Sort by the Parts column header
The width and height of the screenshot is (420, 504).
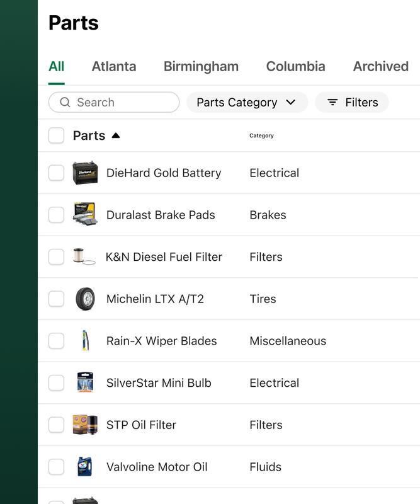pos(89,135)
